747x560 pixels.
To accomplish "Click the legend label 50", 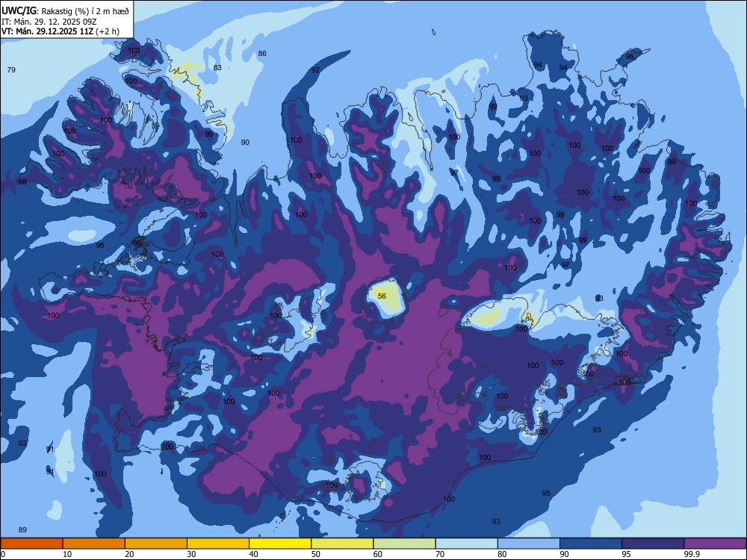I will pyautogui.click(x=316, y=554).
